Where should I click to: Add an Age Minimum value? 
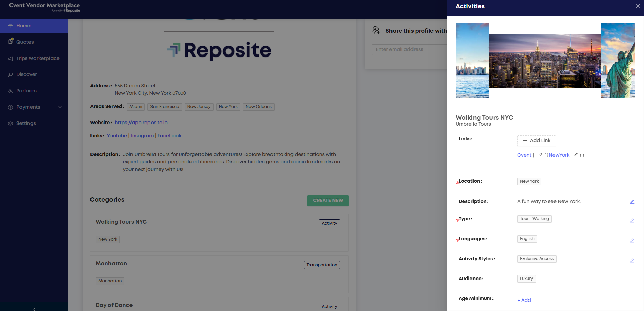click(x=524, y=300)
